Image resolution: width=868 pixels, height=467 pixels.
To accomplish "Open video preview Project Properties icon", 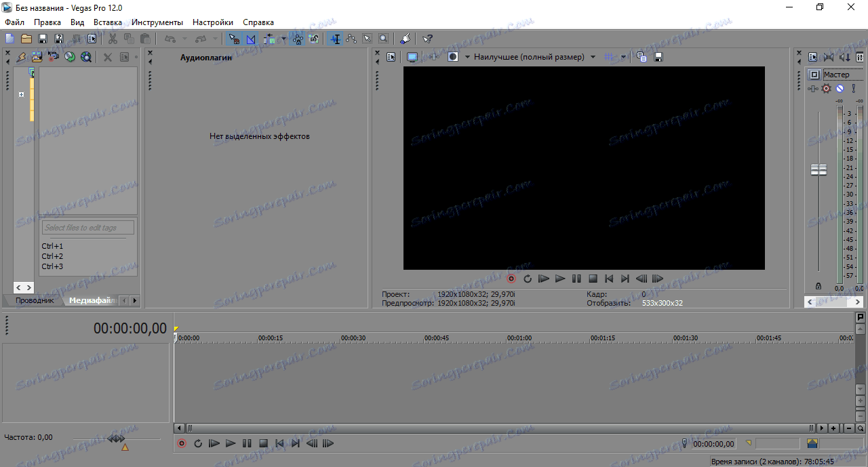I will [x=391, y=57].
